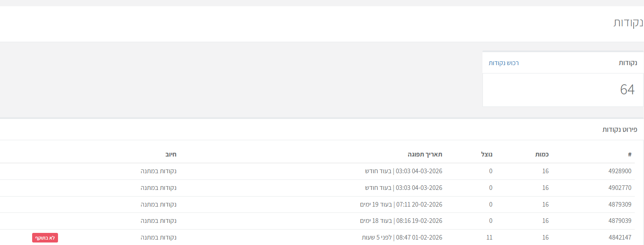Select record number 4879309
The width and height of the screenshot is (644, 245).
[x=620, y=205]
